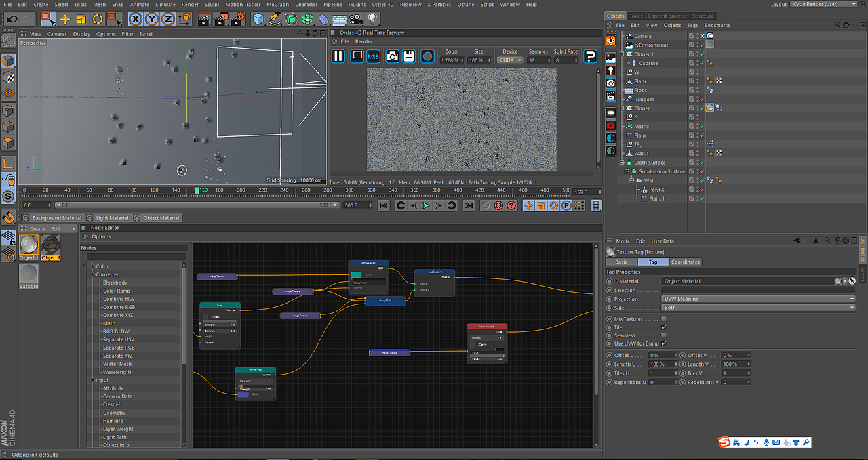Open the Coordinates tab in Attributes
Viewport: 868px width, 460px height.
coord(686,262)
